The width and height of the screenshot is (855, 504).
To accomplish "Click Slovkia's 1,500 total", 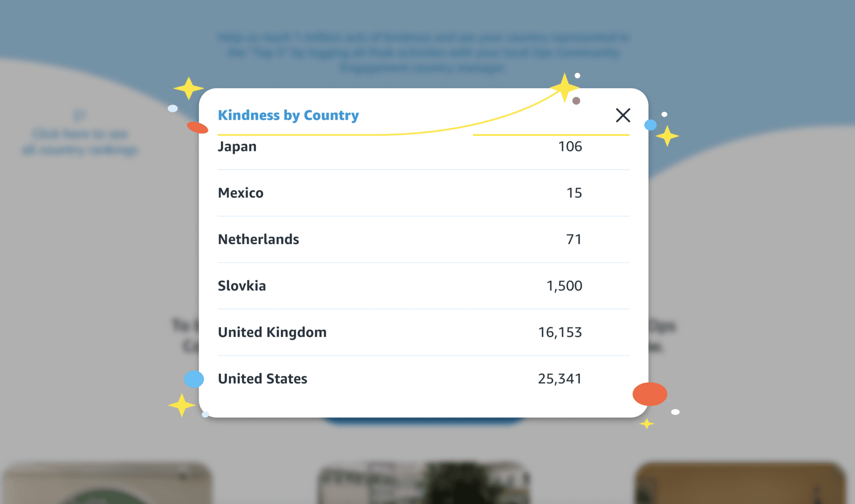I will 564,286.
